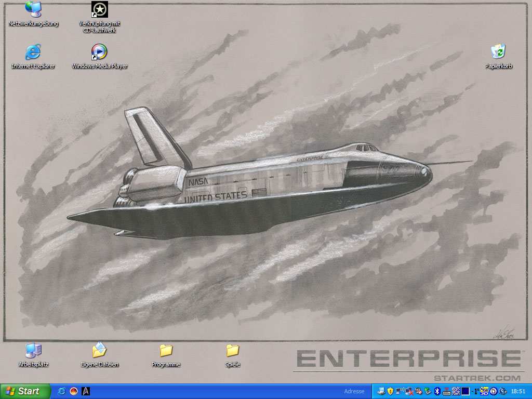This screenshot has height=399, width=532.
Task: Open the Spiele folder
Action: pos(232,351)
